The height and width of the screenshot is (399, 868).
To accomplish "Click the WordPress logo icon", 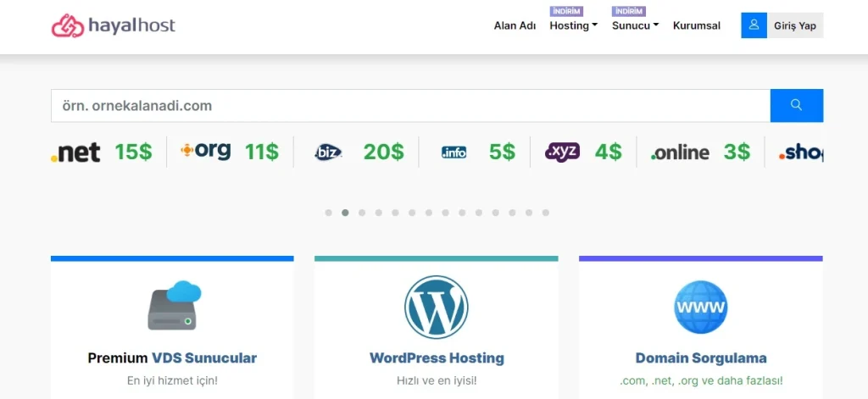I will tap(437, 308).
